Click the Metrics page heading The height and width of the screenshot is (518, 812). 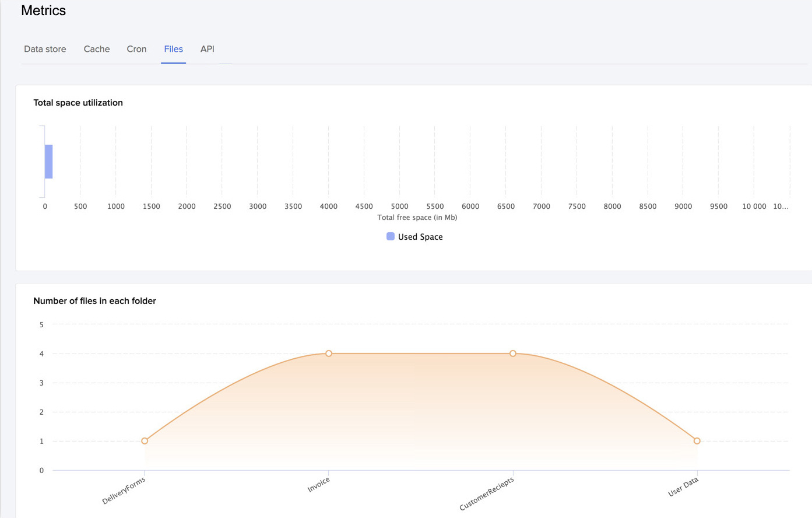(x=43, y=10)
